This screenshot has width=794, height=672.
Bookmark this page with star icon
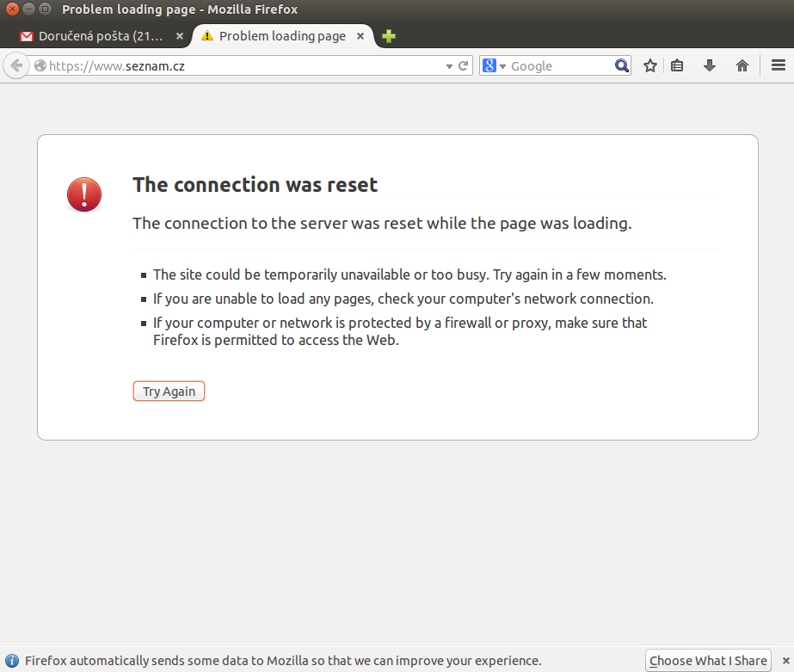650,66
